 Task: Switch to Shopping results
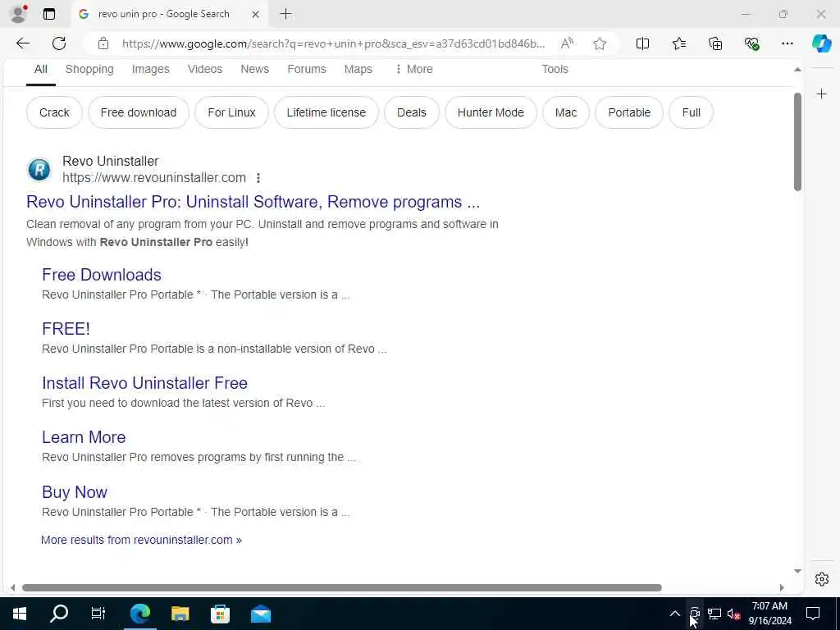pyautogui.click(x=89, y=69)
